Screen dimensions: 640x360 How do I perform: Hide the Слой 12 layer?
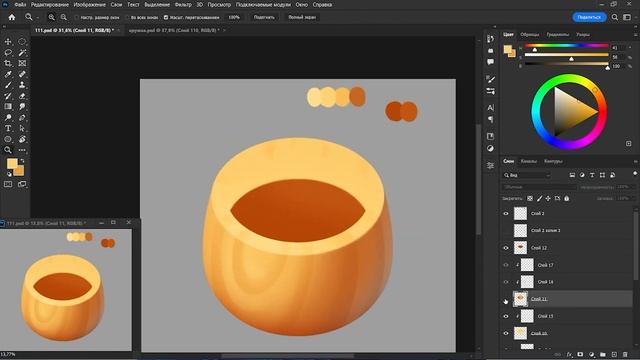(506, 248)
